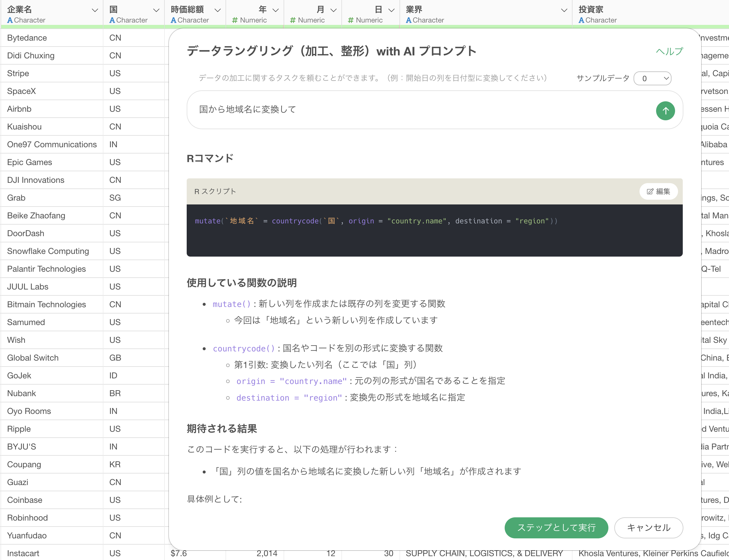
Task: Select the GoJek cell
Action: tap(52, 376)
